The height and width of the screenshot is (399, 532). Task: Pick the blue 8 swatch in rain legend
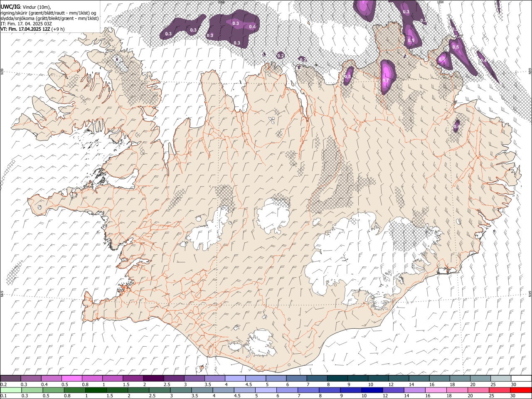point(329,390)
